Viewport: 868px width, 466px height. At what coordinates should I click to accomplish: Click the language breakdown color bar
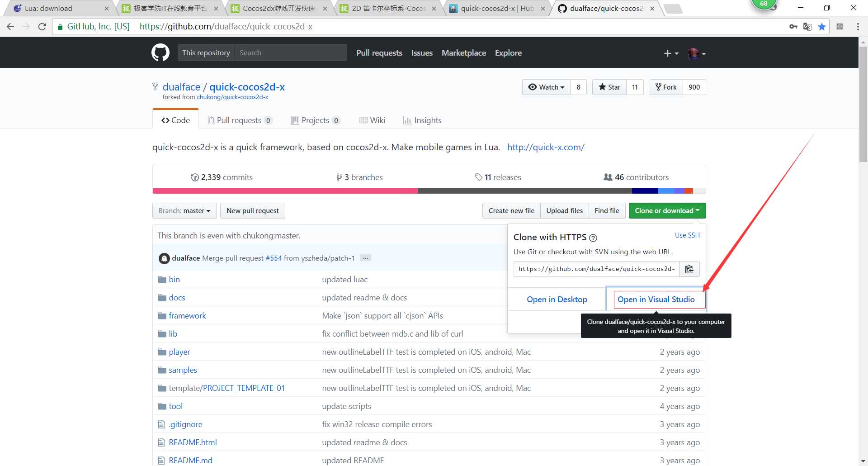(x=429, y=191)
